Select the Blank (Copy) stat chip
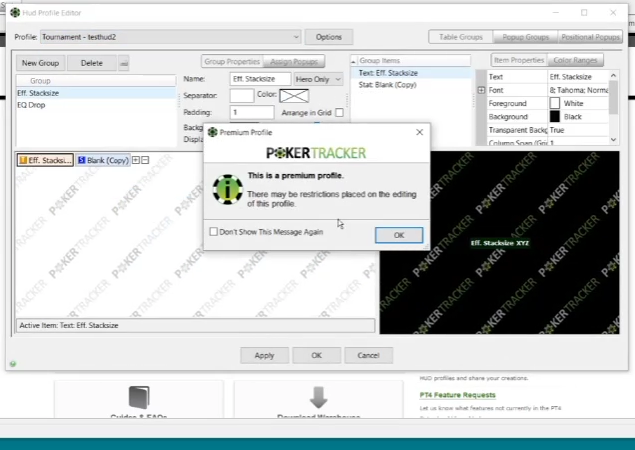The height and width of the screenshot is (450, 635). [x=103, y=160]
